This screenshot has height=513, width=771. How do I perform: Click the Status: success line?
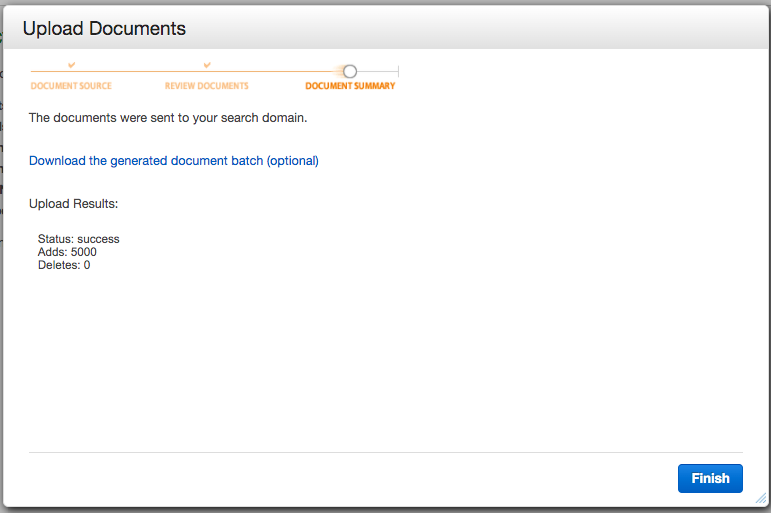(x=78, y=239)
